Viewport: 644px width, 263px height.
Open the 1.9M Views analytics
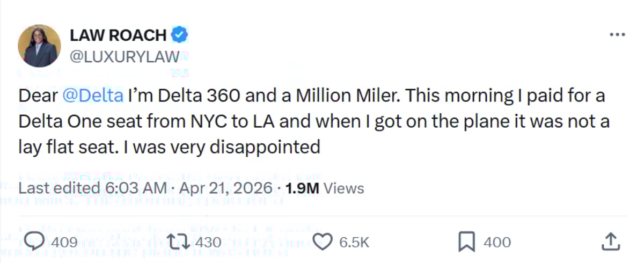point(324,188)
